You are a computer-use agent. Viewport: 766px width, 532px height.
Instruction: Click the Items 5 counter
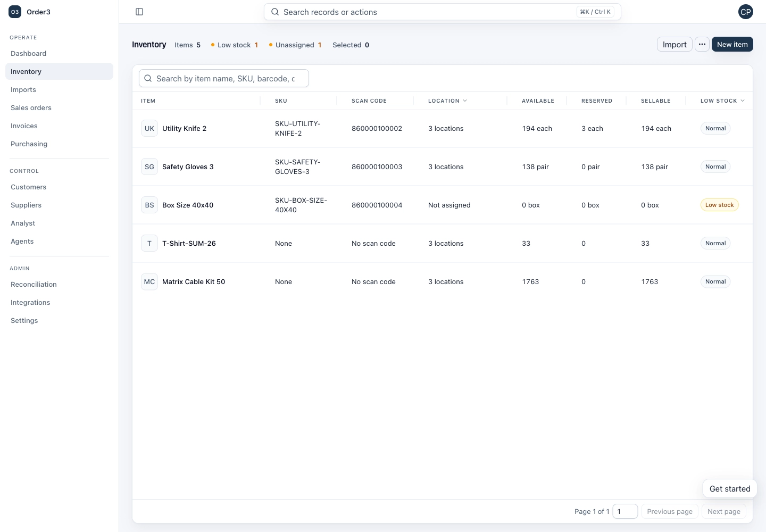[x=187, y=45]
